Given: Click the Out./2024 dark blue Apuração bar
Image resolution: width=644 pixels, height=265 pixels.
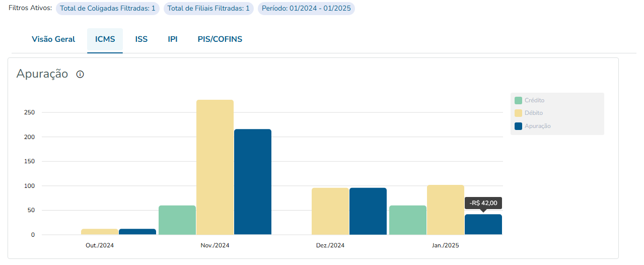Looking at the screenshot, I should pyautogui.click(x=137, y=232).
